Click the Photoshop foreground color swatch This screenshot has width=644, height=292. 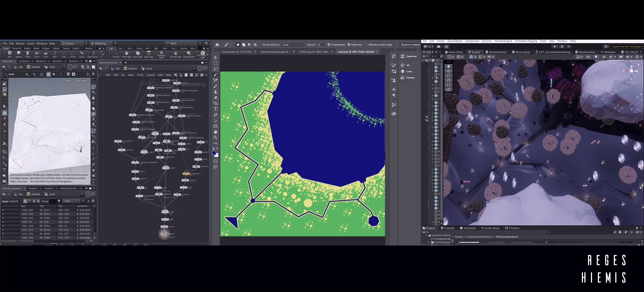[214, 153]
